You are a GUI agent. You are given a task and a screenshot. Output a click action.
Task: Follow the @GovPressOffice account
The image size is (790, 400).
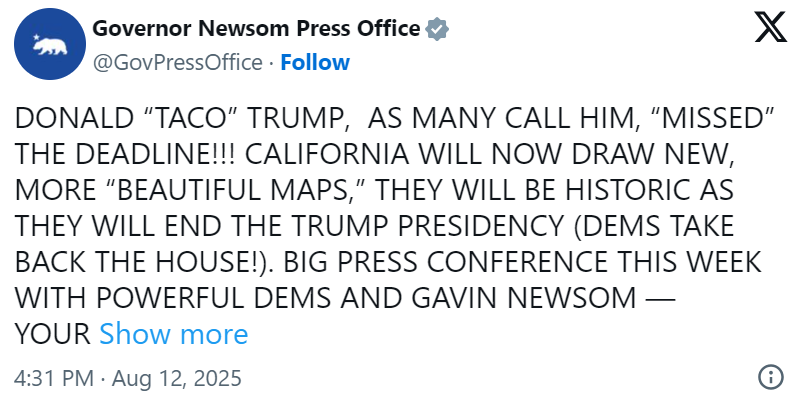[315, 62]
